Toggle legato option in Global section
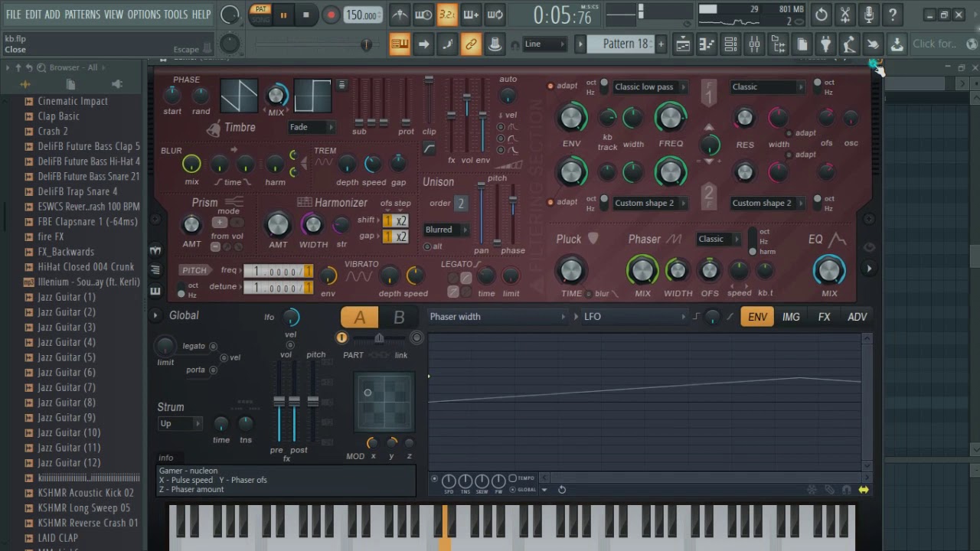Viewport: 980px width, 551px height. pyautogui.click(x=213, y=347)
